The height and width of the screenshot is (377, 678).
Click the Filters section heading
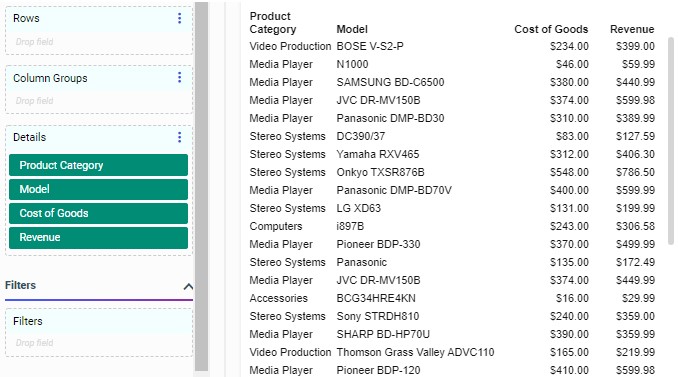tap(20, 285)
